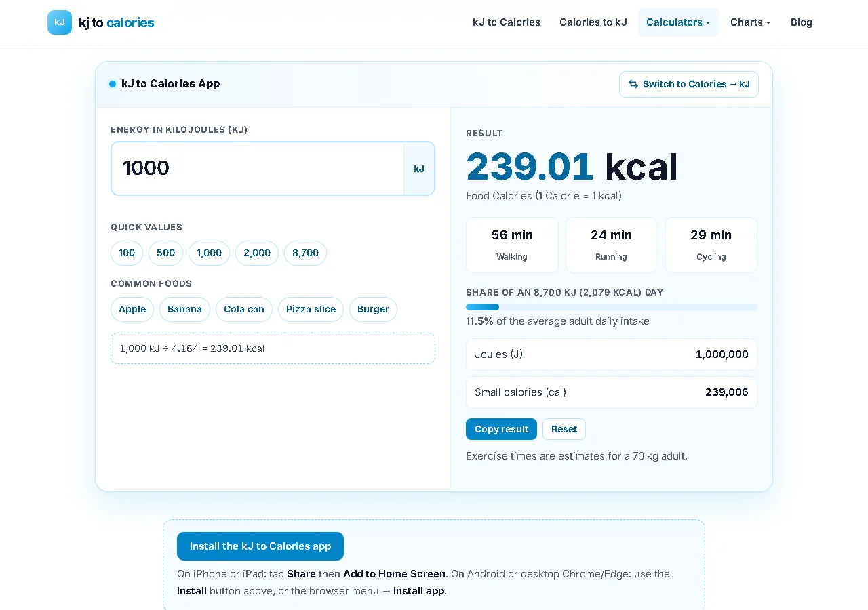Choose the Cola can common food
The height and width of the screenshot is (610, 868).
[244, 309]
